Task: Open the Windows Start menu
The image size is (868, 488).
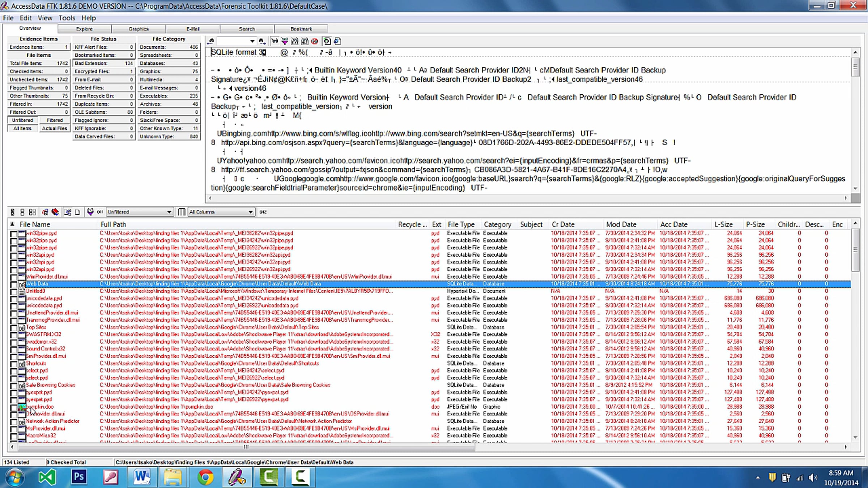Action: (14, 478)
